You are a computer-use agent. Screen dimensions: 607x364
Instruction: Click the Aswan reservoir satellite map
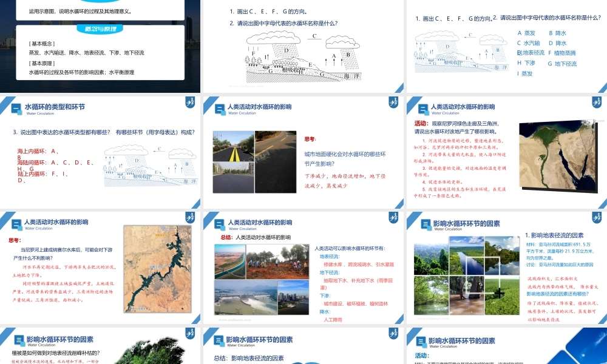[x=158, y=269]
